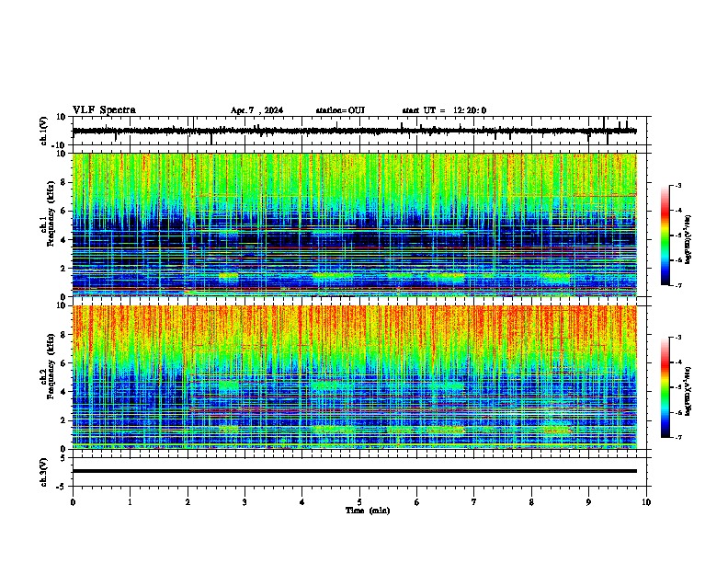Click time axis tick label 9
Viewport: 728px width, 563px height.
click(588, 502)
